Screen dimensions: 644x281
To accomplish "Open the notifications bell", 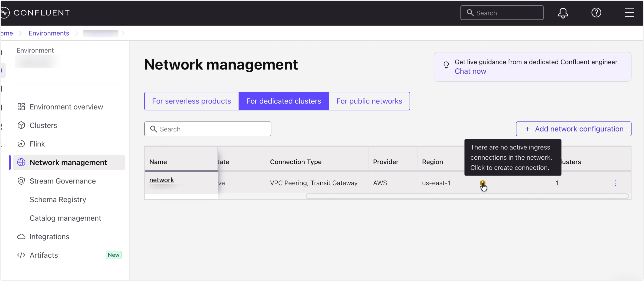I will 563,12.
